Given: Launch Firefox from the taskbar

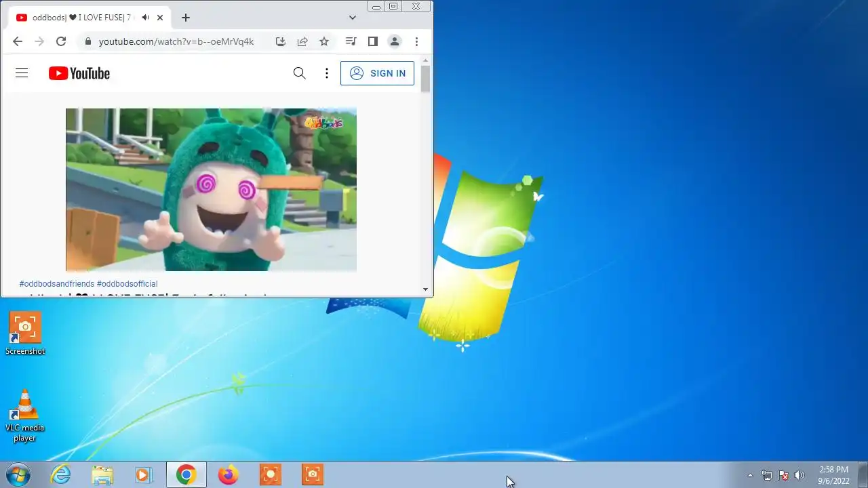Looking at the screenshot, I should [229, 474].
